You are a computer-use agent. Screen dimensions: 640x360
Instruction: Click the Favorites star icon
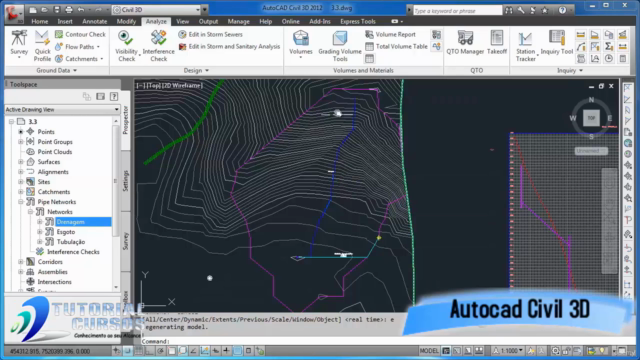(x=544, y=10)
